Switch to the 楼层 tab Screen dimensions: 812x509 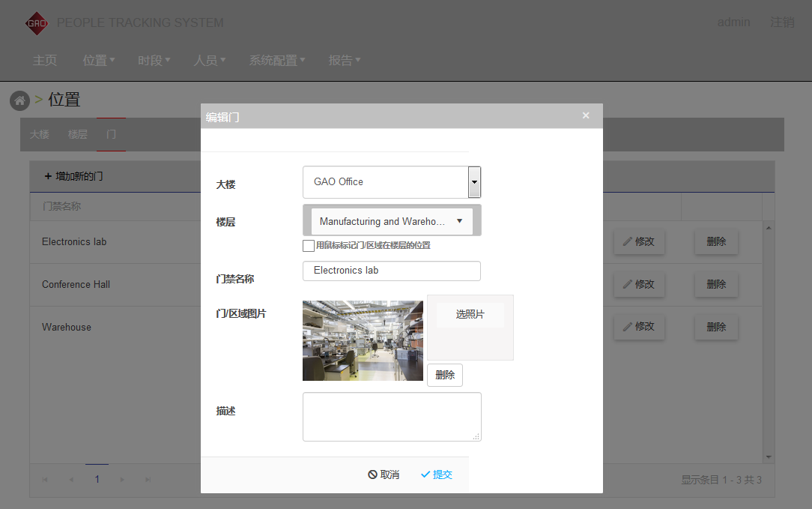(x=78, y=135)
